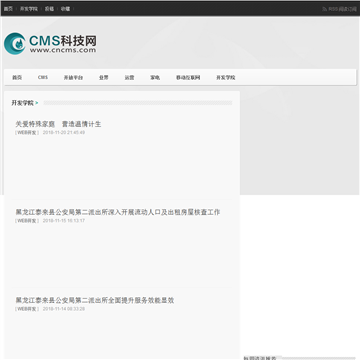The width and height of the screenshot is (360, 360).
Task: Click the date 2018-11-15 16:13:17
Action: coord(64,221)
